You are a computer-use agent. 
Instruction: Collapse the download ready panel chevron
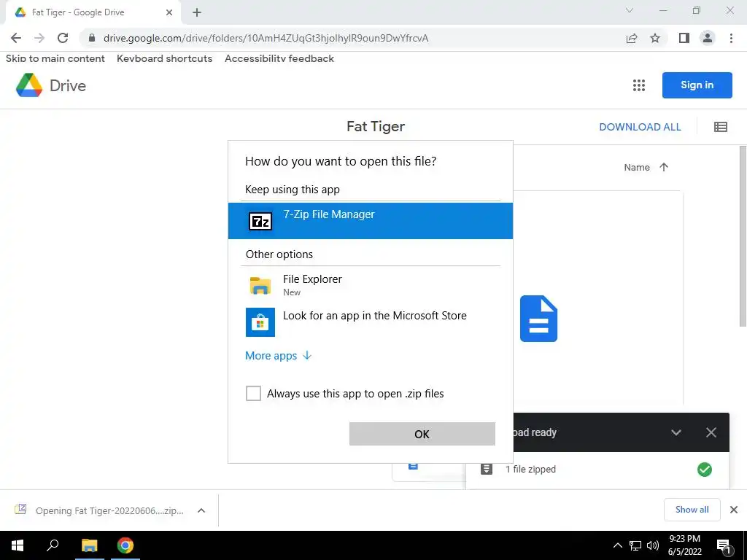tap(676, 432)
